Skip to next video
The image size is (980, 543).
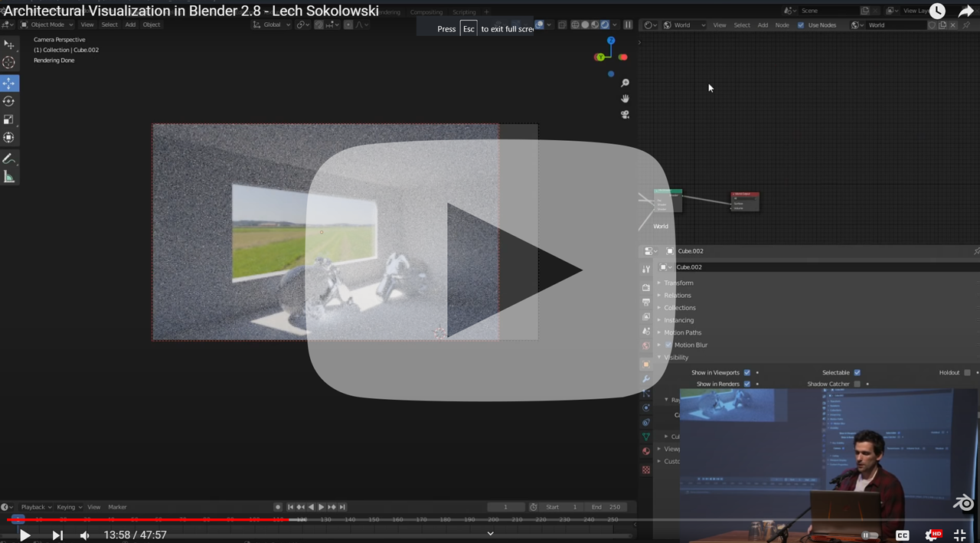[x=57, y=535]
